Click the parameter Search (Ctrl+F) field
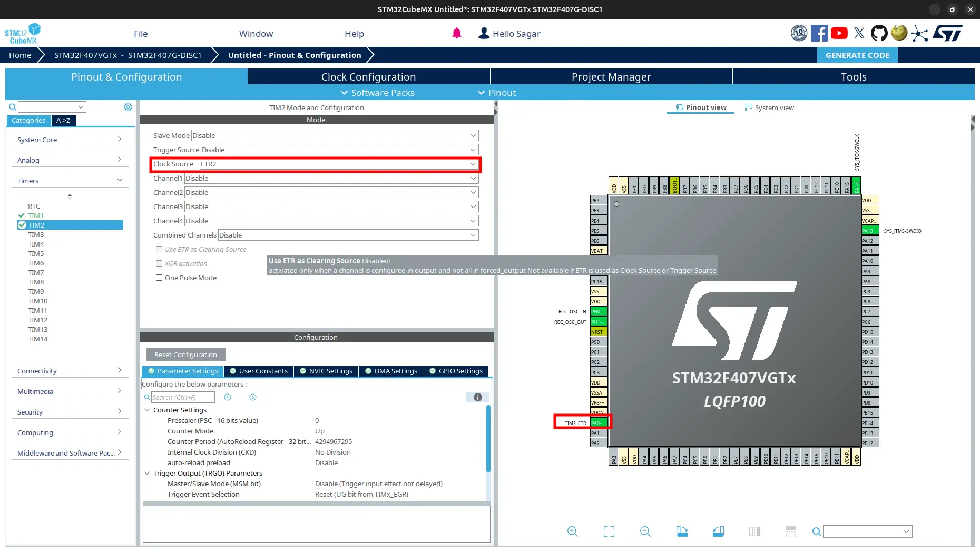 tap(183, 397)
